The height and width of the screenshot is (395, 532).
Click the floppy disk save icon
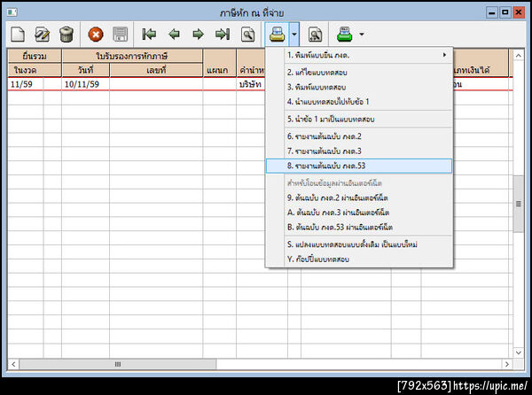click(x=120, y=35)
